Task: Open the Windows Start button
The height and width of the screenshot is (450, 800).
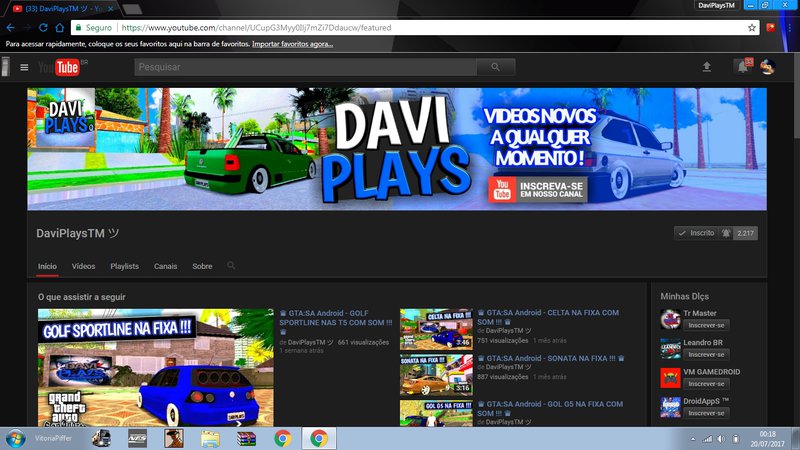Action: click(15, 438)
